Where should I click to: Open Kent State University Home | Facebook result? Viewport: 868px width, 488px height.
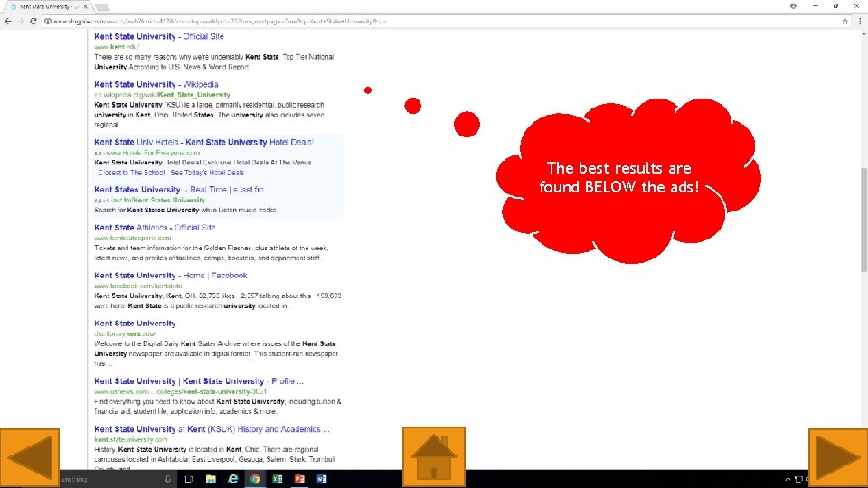pyautogui.click(x=171, y=276)
